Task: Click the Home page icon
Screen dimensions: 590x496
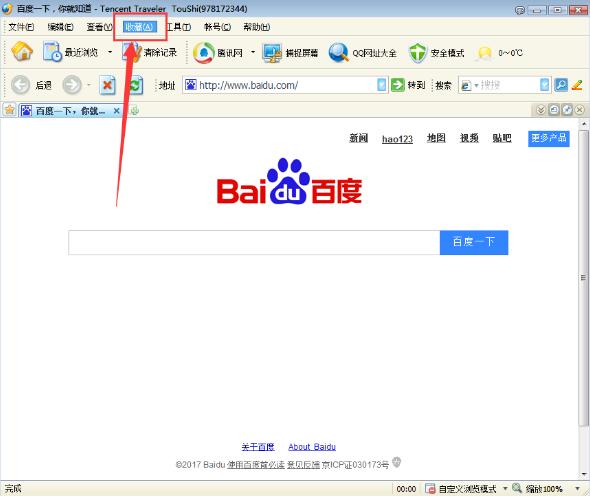Action: pyautogui.click(x=22, y=52)
